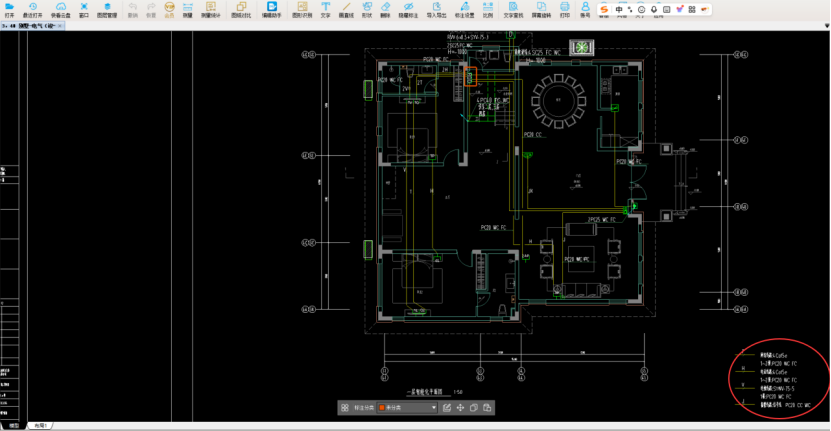Open 文字查找 text search
The height and width of the screenshot is (431, 831).
tap(512, 9)
